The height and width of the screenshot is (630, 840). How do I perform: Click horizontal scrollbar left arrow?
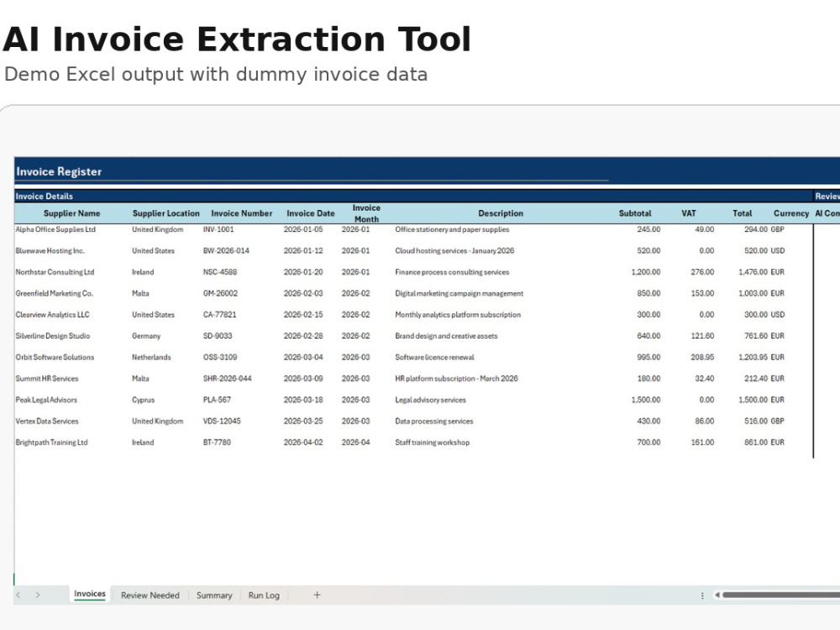717,595
